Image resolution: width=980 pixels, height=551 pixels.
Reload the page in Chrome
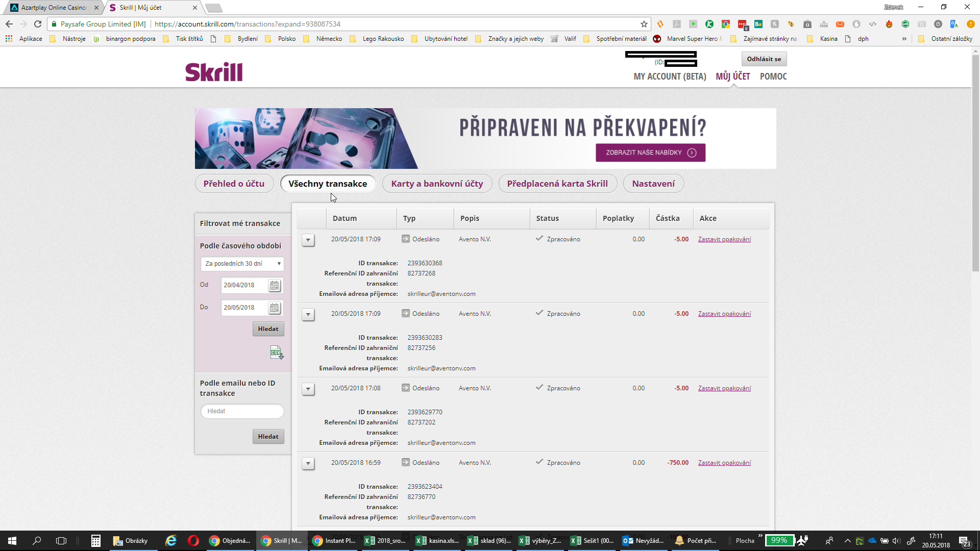click(38, 24)
